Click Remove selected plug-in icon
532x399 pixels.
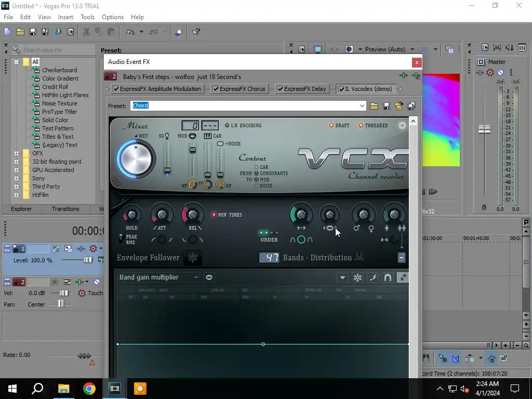416,76
